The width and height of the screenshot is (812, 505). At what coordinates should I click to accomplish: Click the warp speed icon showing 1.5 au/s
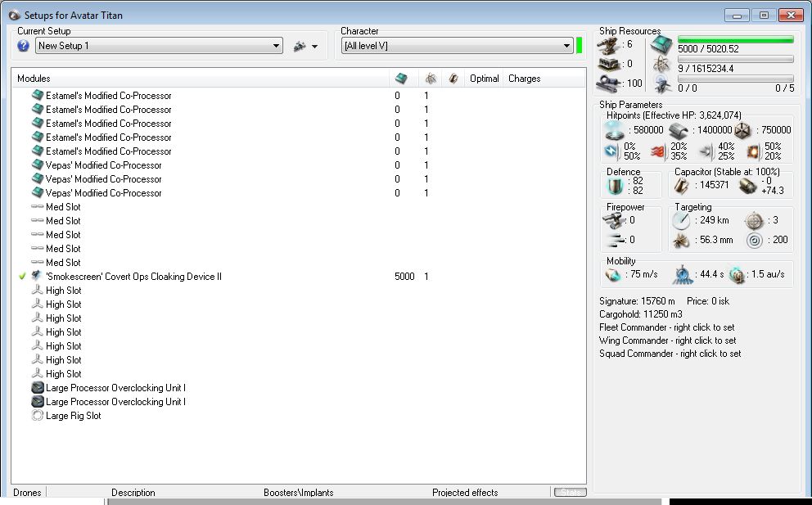coord(737,275)
